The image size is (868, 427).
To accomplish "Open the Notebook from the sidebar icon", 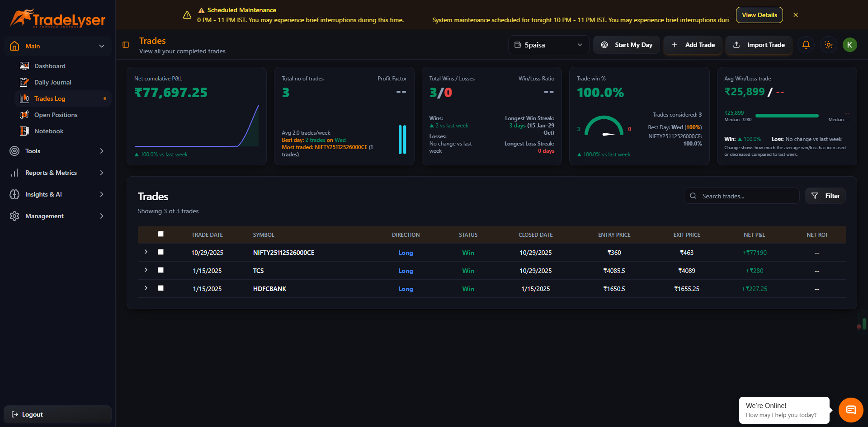I will click(x=24, y=131).
